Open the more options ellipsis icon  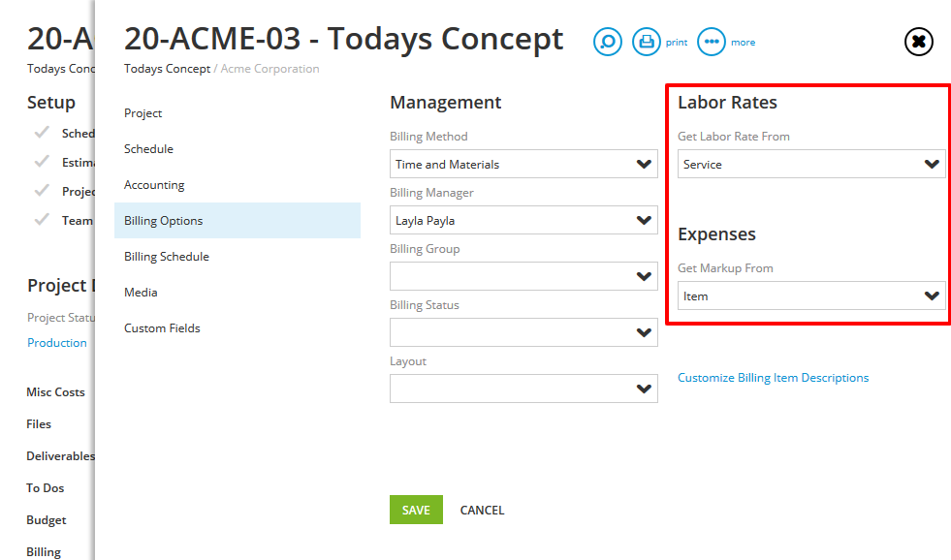[x=712, y=42]
